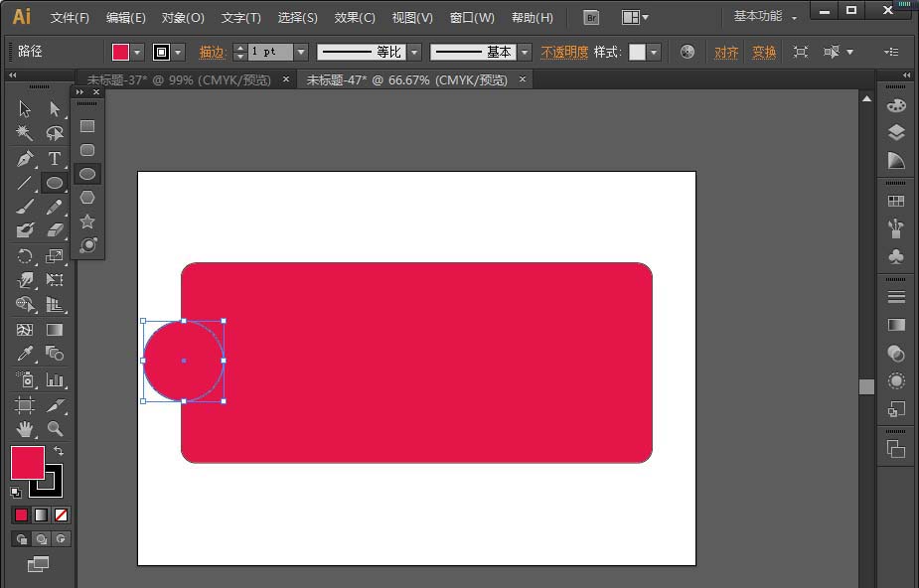
Task: Choose the Rounded Rectangle tool in flyout
Action: click(x=87, y=150)
